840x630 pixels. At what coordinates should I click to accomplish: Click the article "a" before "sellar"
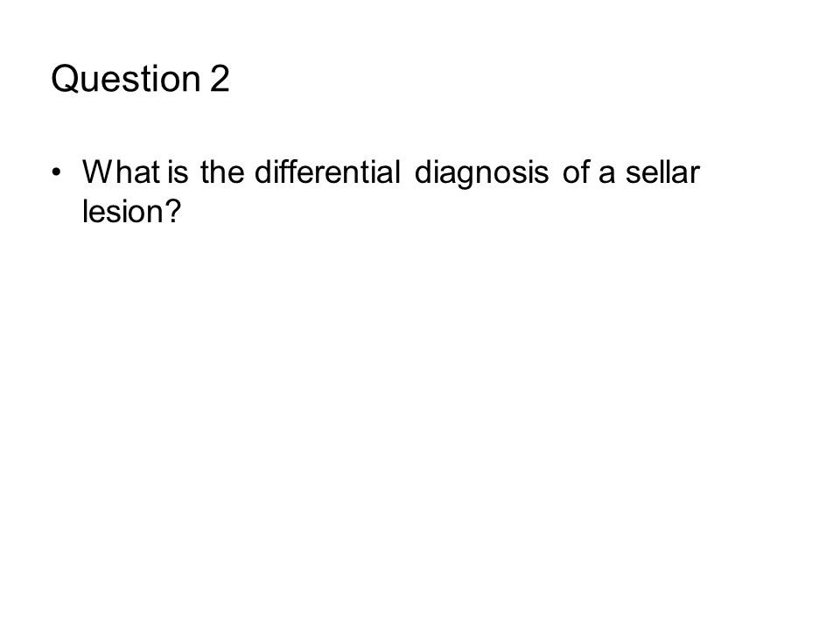606,175
